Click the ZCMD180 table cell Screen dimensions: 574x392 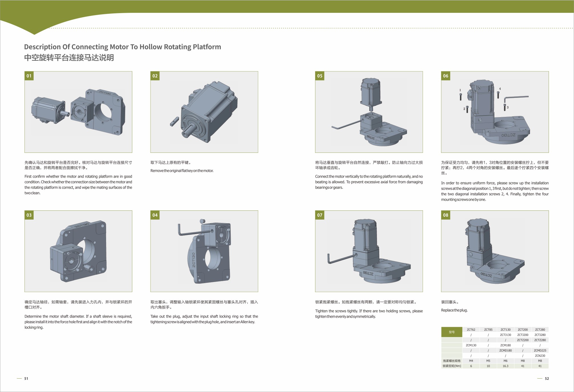(506, 350)
